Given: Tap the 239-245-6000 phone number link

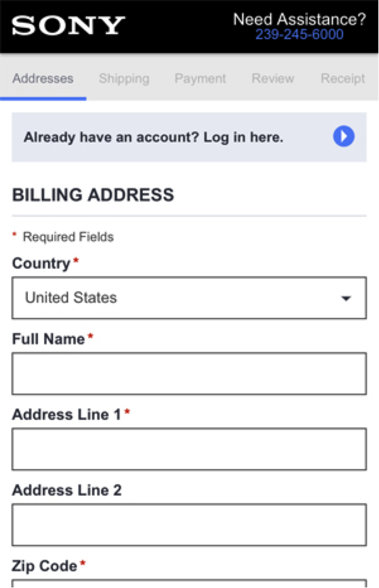Looking at the screenshot, I should click(299, 34).
